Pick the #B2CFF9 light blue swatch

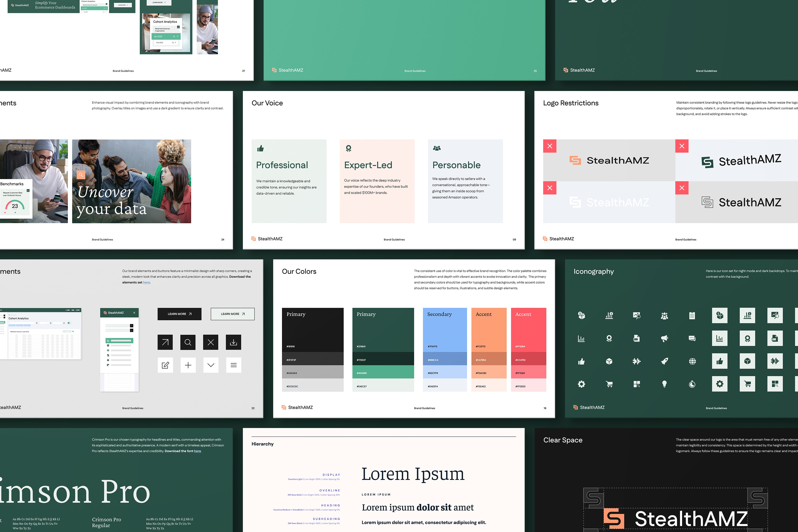coord(445,372)
